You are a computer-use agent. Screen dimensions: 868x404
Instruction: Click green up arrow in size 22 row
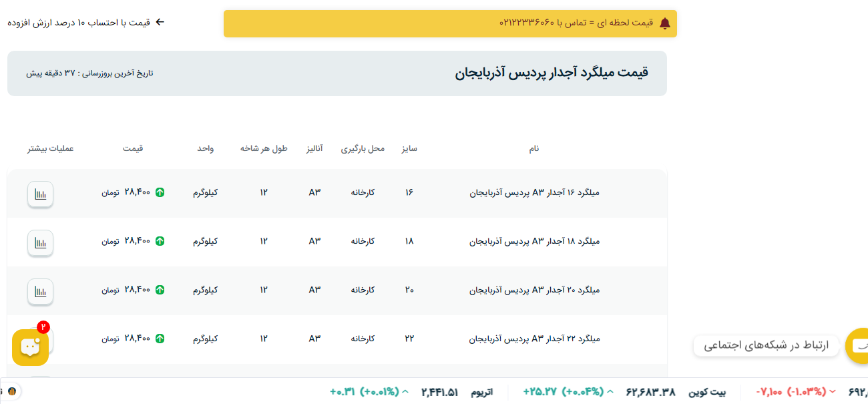point(160,339)
